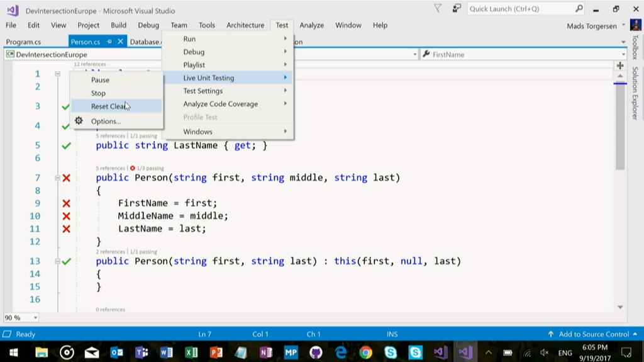Click Add to Source Control in status bar

594,334
